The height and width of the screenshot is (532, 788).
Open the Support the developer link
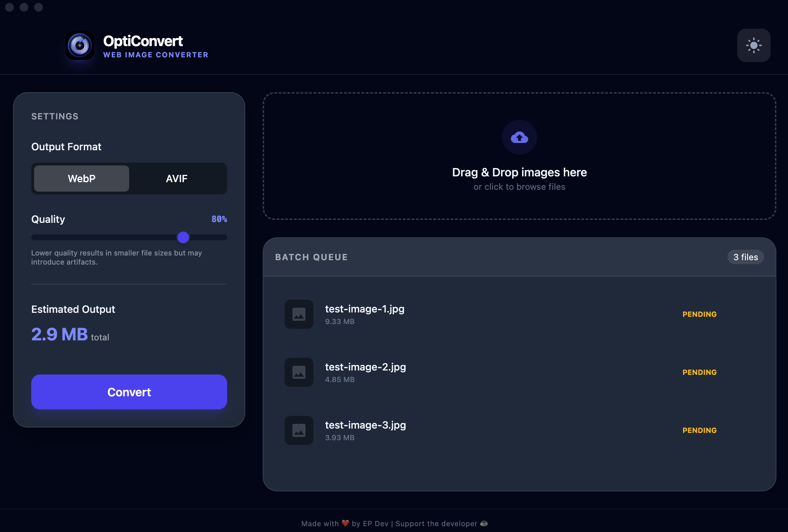(x=436, y=524)
